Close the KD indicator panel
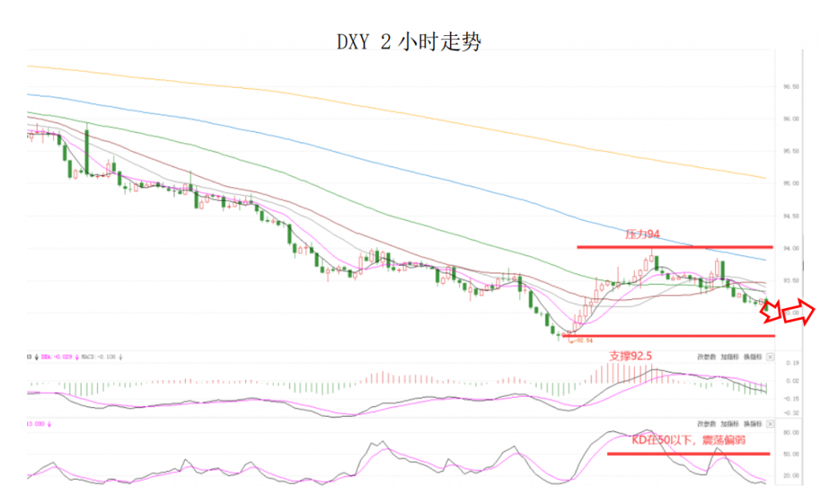Viewport: 820px width, 504px height. click(x=770, y=424)
